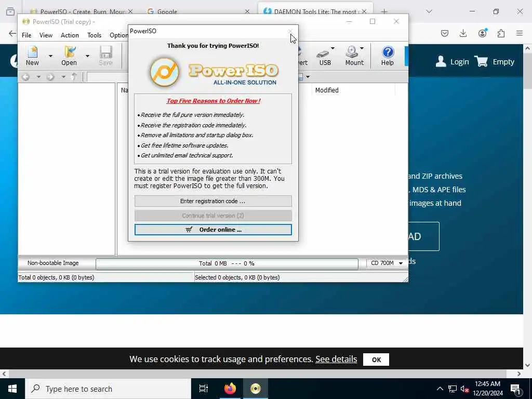This screenshot has height=399, width=532.
Task: Click the Windows Start button
Action: tap(12, 389)
